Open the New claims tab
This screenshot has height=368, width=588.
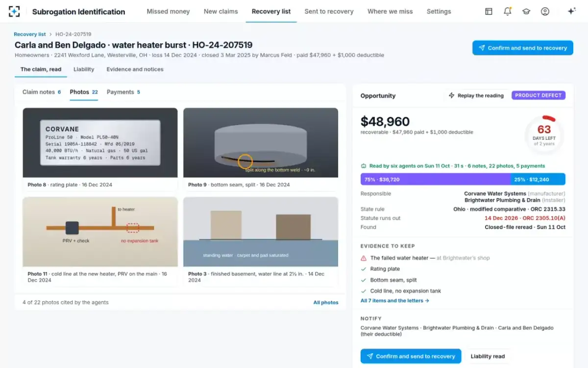click(221, 11)
